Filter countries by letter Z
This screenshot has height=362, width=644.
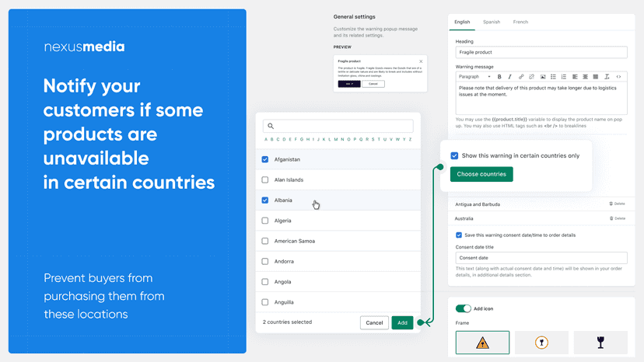pyautogui.click(x=410, y=140)
